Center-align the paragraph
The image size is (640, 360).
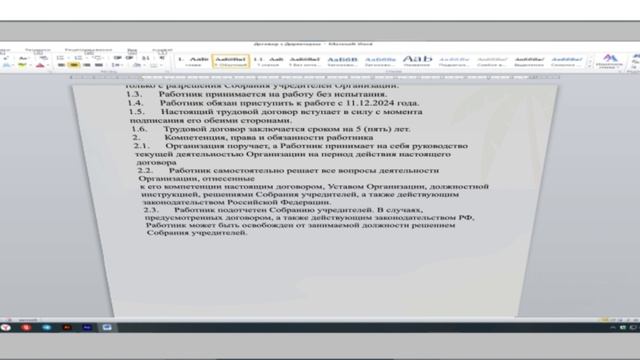pos(74,65)
